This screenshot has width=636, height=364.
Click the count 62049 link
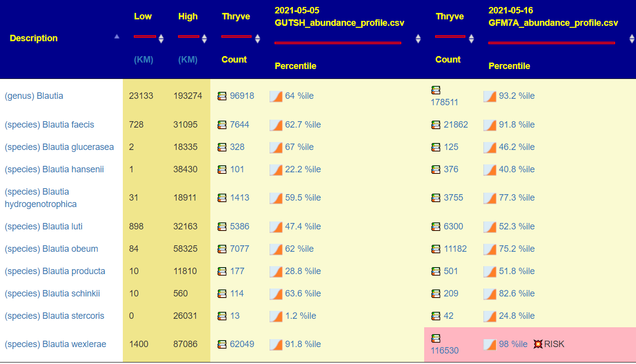pos(242,344)
